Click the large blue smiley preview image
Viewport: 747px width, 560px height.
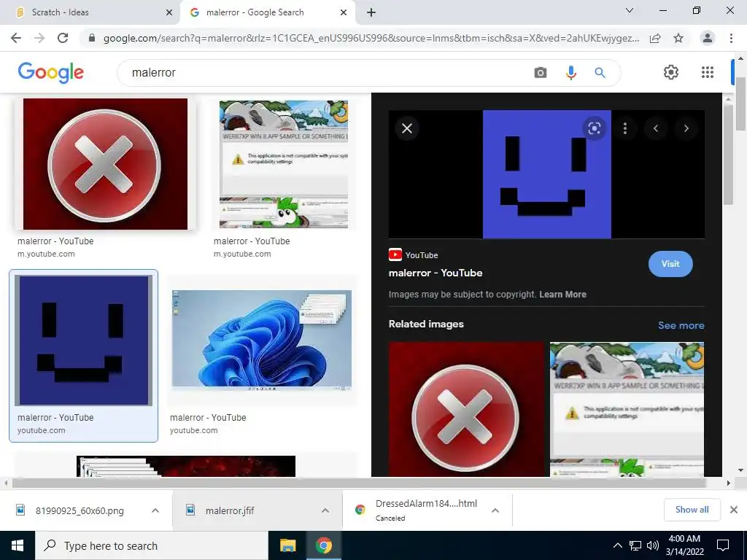pos(547,174)
